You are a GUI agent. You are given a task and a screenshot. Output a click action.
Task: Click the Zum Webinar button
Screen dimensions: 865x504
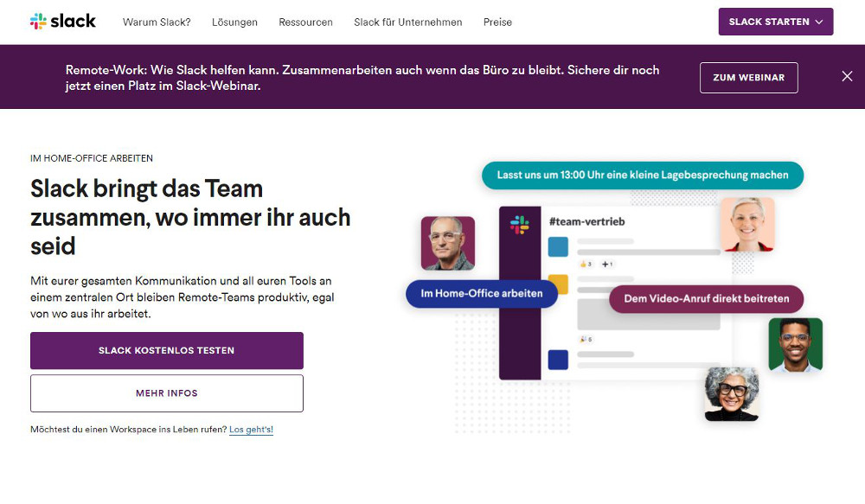748,77
